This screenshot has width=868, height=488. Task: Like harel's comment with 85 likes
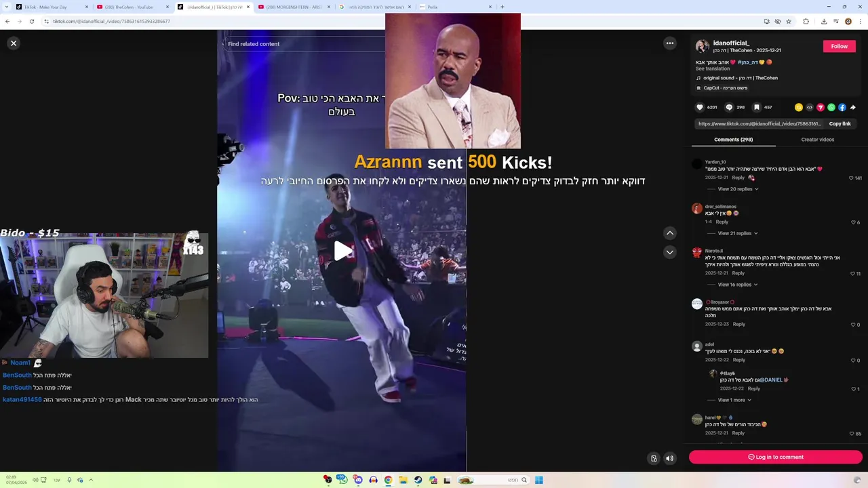coord(852,434)
